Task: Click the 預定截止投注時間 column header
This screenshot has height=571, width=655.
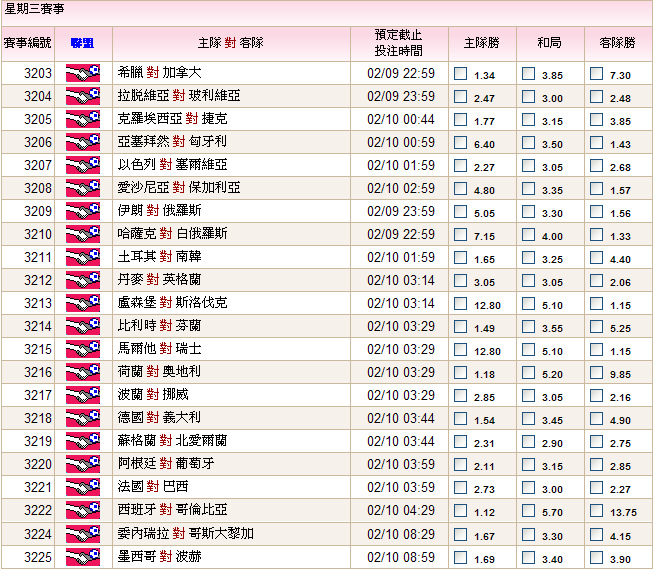Action: [x=399, y=43]
